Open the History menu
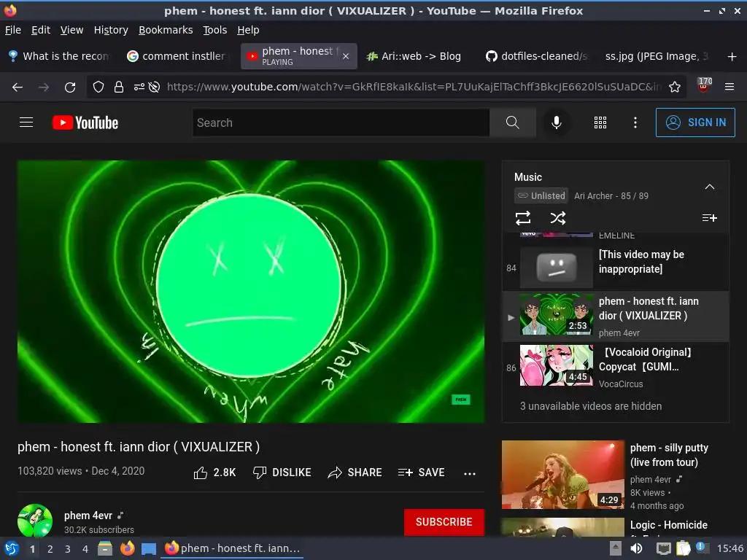The image size is (747, 560). coord(111,30)
